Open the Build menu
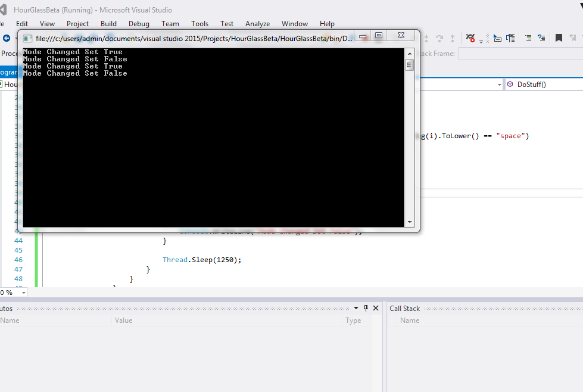The height and width of the screenshot is (392, 583). coord(108,24)
